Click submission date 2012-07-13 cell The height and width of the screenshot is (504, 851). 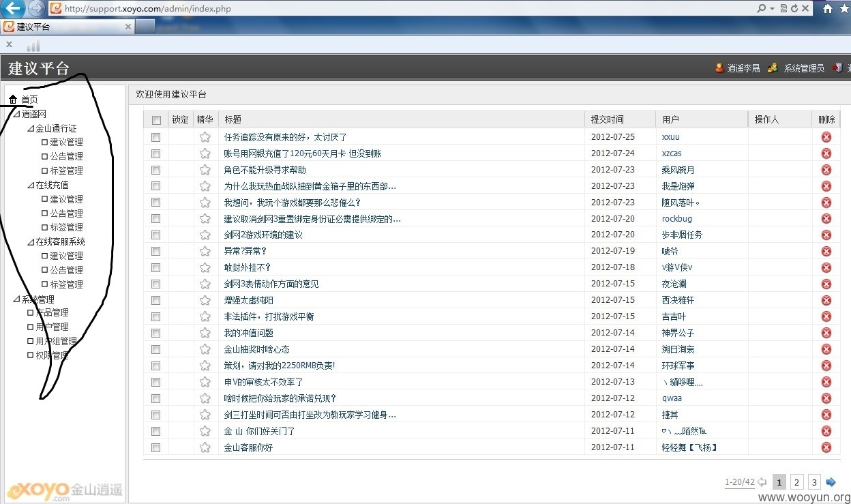[x=613, y=382]
